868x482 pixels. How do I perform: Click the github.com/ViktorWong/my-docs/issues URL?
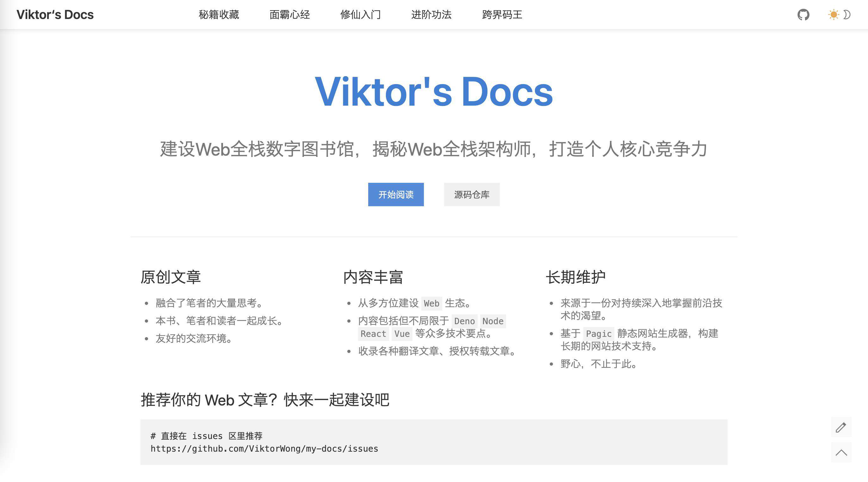point(264,449)
